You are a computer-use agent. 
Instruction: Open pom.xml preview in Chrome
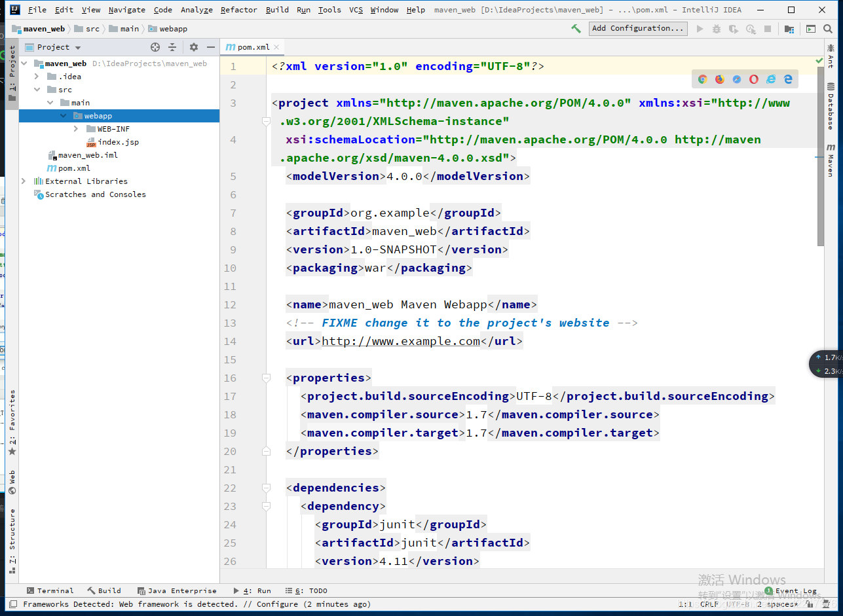coord(702,79)
